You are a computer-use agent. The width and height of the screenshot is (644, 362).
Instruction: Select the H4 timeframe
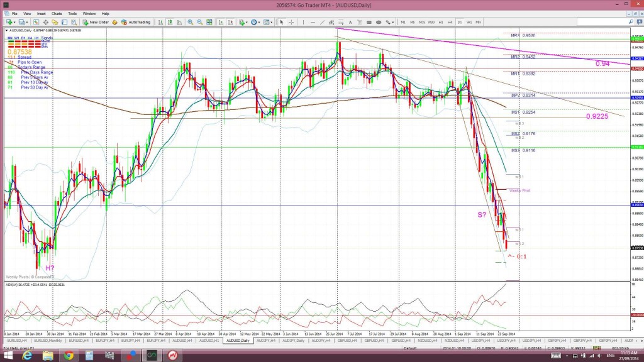(450, 22)
